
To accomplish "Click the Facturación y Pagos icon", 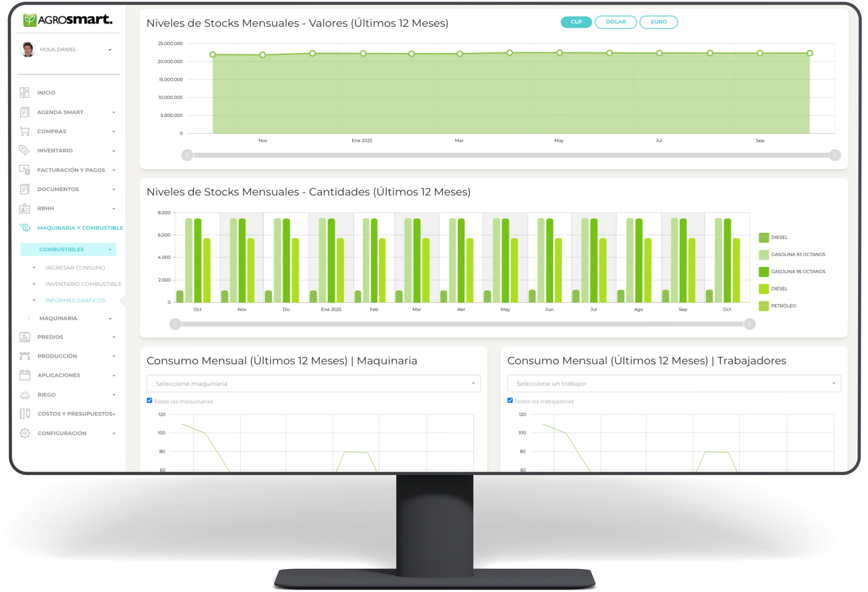I will coord(25,170).
